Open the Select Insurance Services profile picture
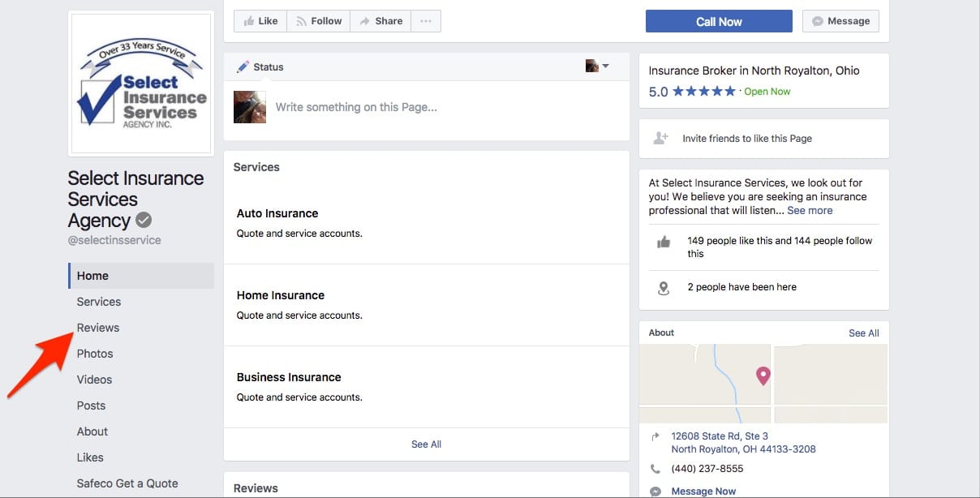 143,84
